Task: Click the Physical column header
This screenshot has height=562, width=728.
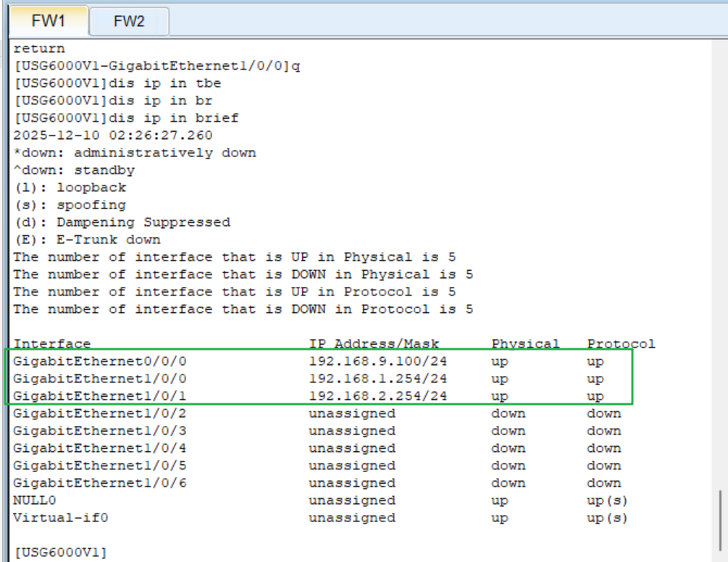Action: tap(526, 344)
